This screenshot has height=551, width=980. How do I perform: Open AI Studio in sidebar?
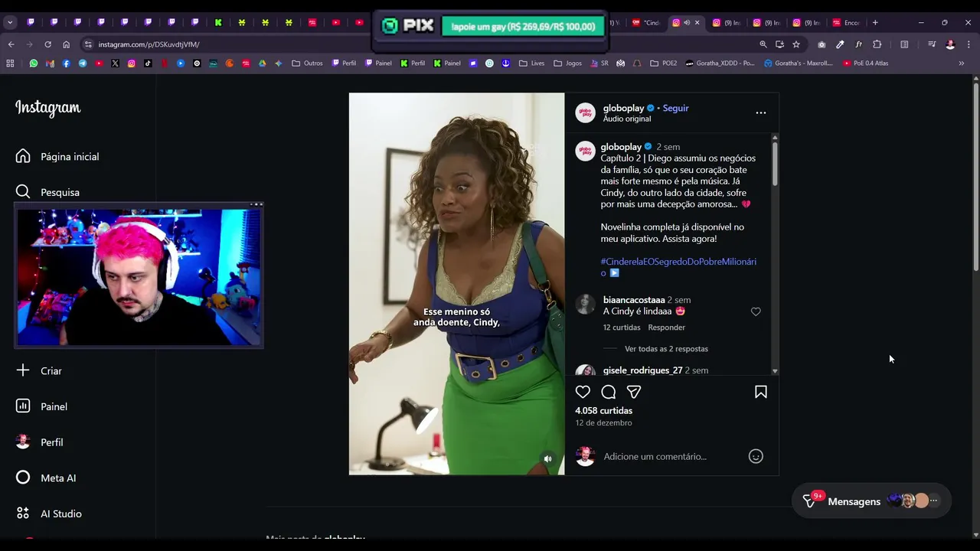pyautogui.click(x=49, y=514)
